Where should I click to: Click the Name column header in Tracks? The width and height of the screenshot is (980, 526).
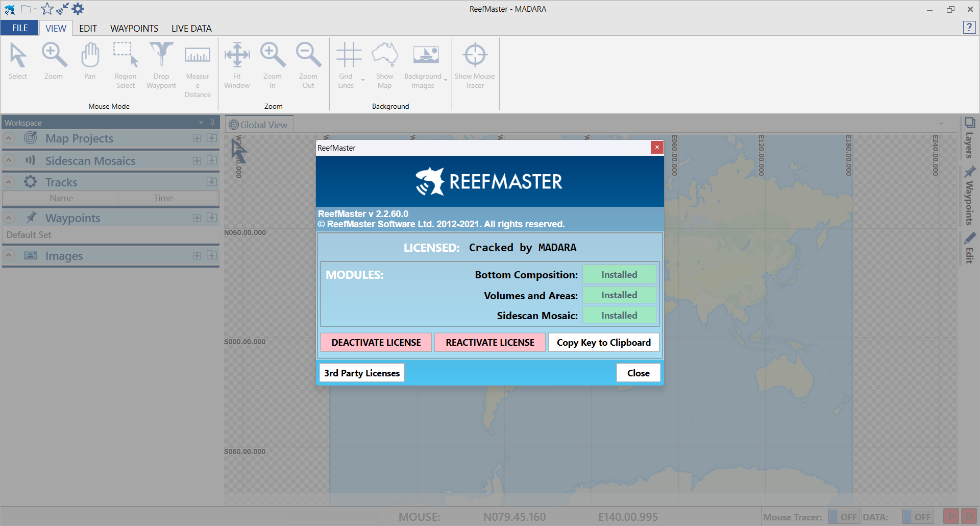coord(61,198)
